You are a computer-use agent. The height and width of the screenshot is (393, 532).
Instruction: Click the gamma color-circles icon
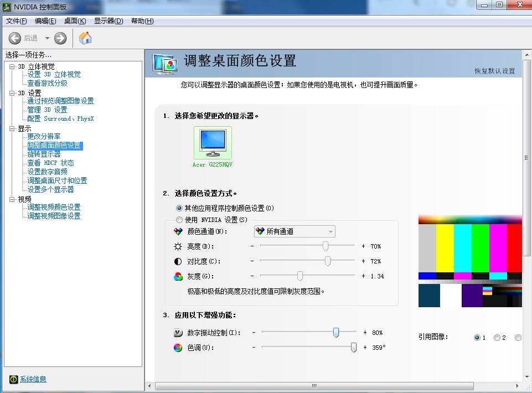(178, 276)
